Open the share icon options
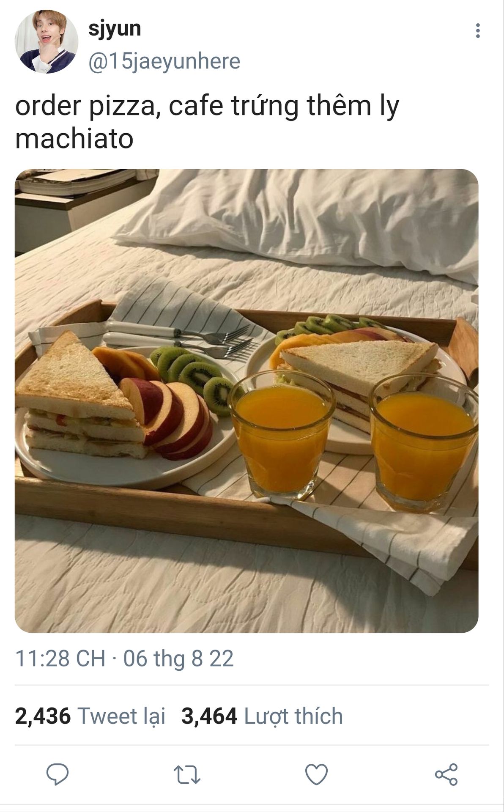The image size is (504, 812). click(x=446, y=774)
